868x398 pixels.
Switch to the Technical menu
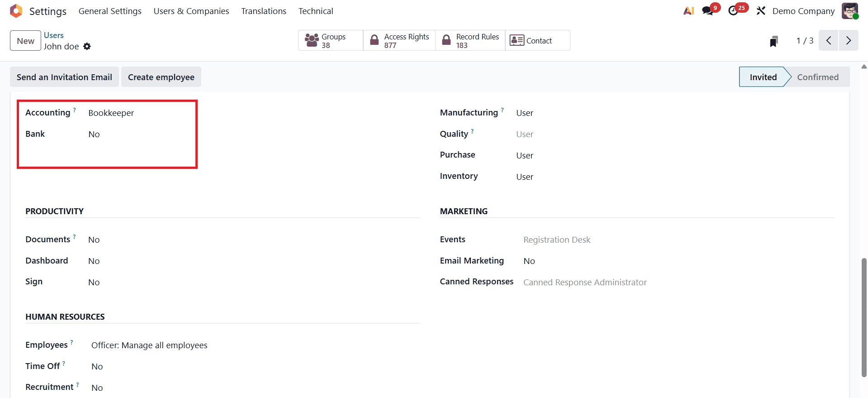click(x=315, y=10)
